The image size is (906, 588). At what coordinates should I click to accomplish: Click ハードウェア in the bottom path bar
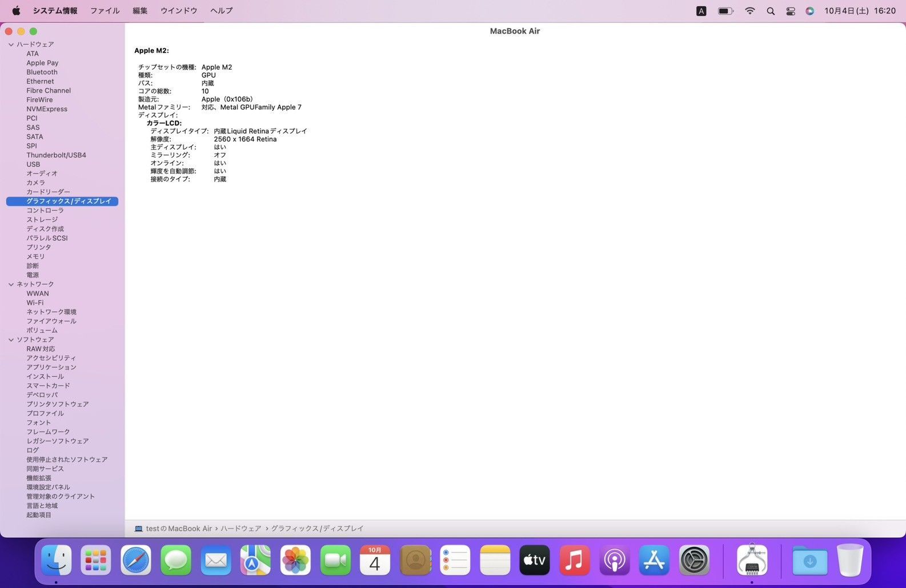coord(240,529)
